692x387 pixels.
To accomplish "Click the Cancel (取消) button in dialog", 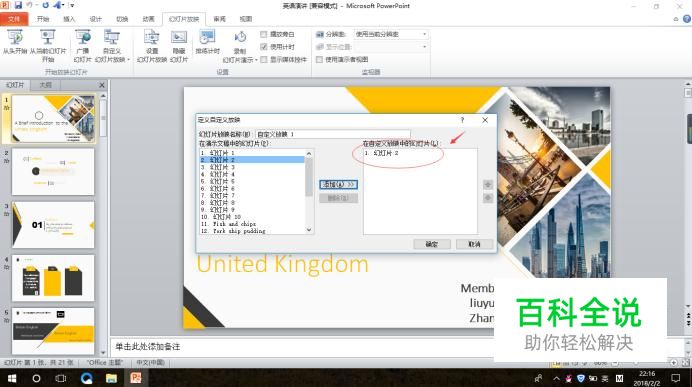I will click(474, 244).
